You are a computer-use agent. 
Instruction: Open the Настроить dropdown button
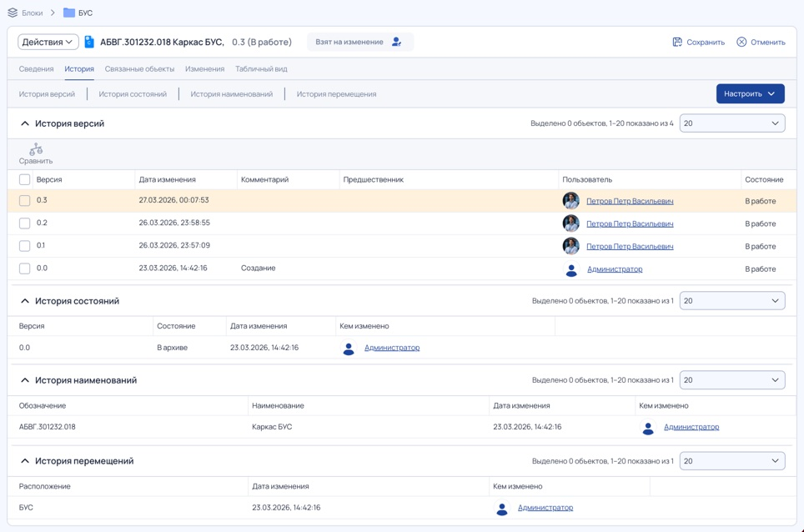(750, 93)
